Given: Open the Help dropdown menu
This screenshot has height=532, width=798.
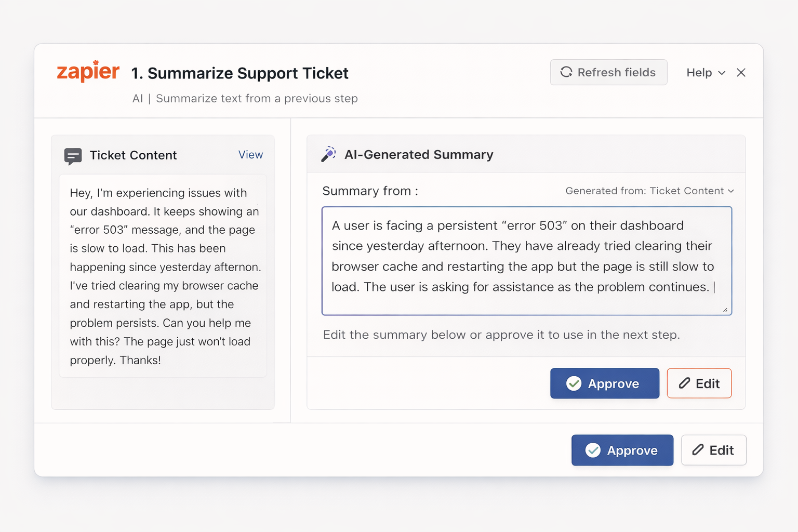Looking at the screenshot, I should click(x=706, y=73).
